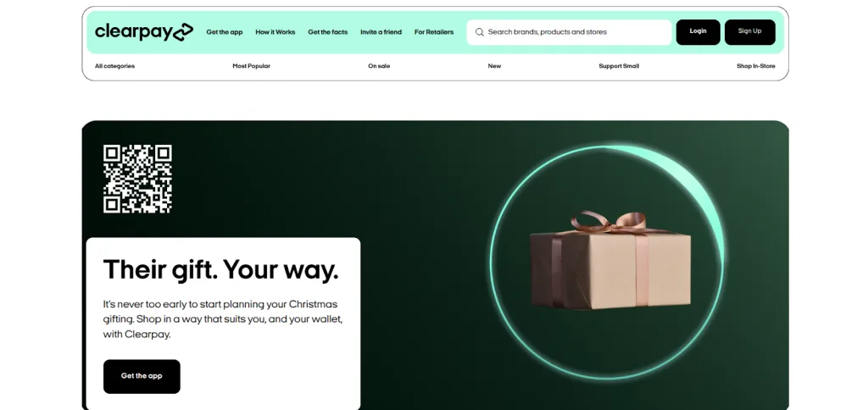Click the QR code image
Image resolution: width=868 pixels, height=410 pixels.
pyautogui.click(x=137, y=179)
